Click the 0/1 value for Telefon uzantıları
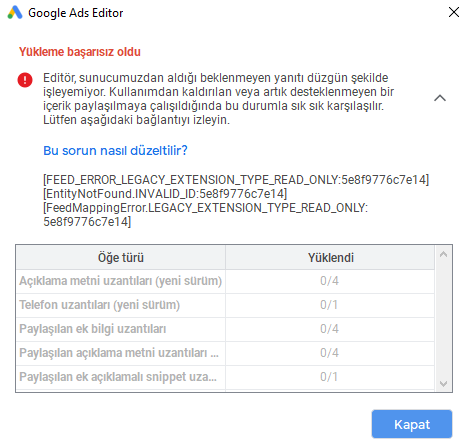The height and width of the screenshot is (448, 464). (x=329, y=305)
